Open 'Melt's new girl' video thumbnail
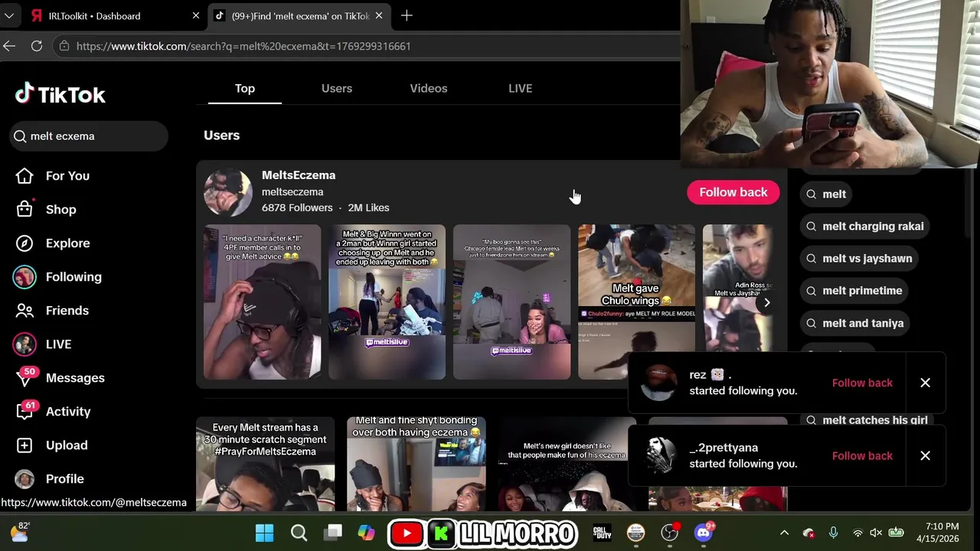 [x=567, y=464]
